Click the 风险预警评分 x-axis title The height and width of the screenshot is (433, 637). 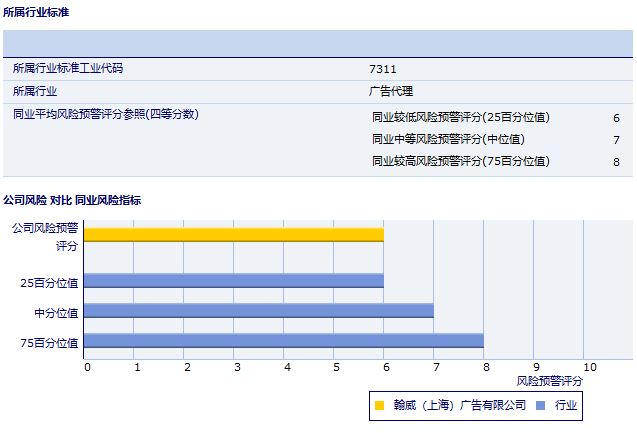(549, 381)
